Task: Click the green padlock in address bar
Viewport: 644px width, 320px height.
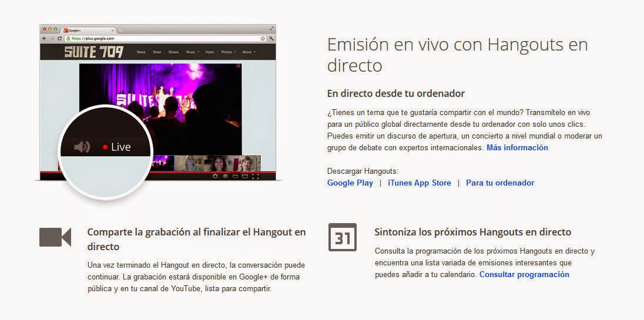Action: click(x=68, y=38)
